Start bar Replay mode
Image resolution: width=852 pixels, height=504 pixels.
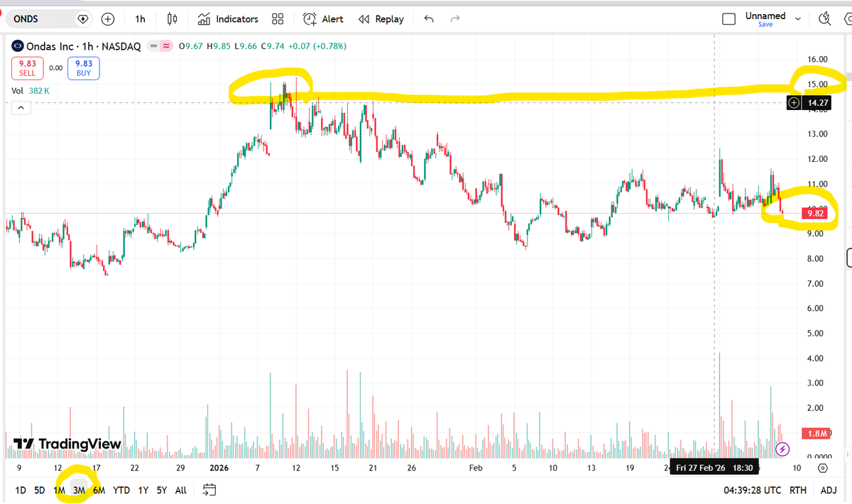(381, 19)
